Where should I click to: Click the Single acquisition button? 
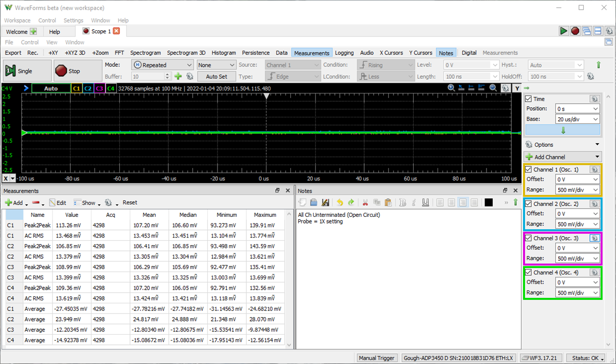27,71
